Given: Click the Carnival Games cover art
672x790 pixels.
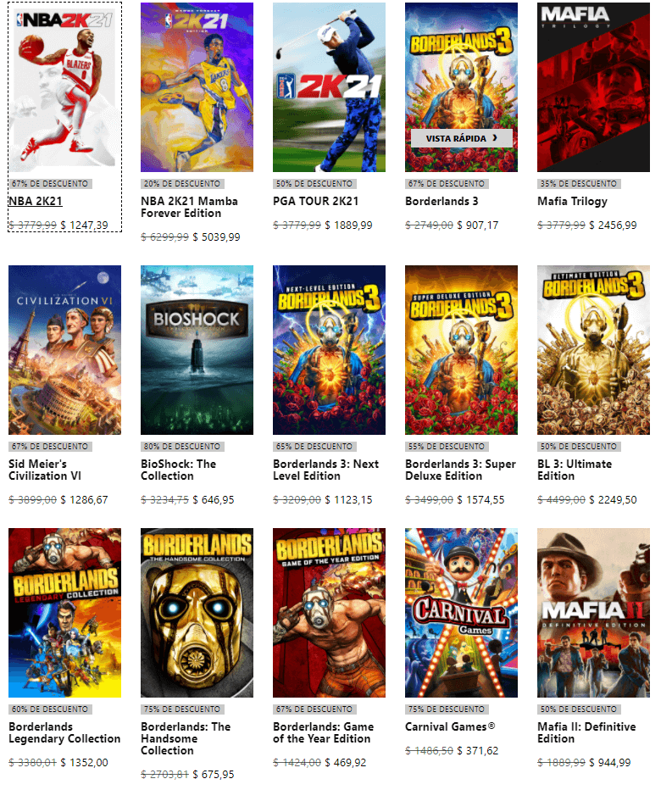Looking at the screenshot, I should [x=462, y=613].
